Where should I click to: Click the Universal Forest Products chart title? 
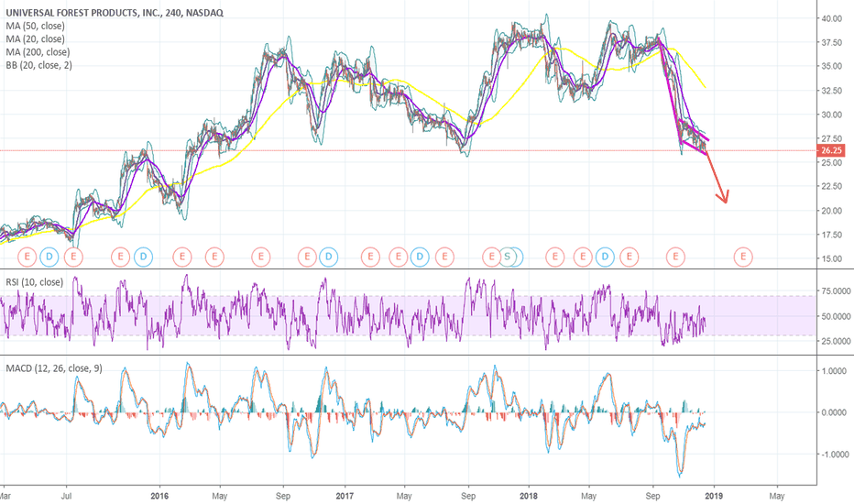click(115, 13)
